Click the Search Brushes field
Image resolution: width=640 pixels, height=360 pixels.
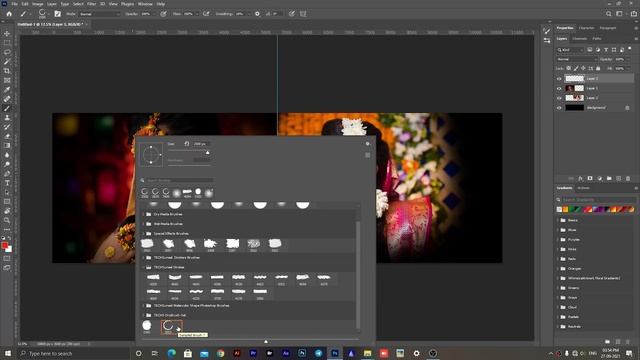click(x=180, y=180)
